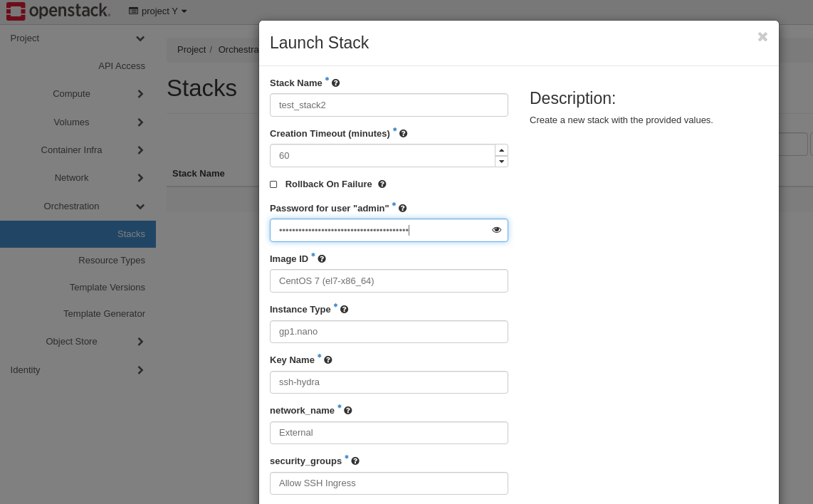This screenshot has height=504, width=813.
Task: Click help icon next to Key Name
Action: [x=328, y=360]
